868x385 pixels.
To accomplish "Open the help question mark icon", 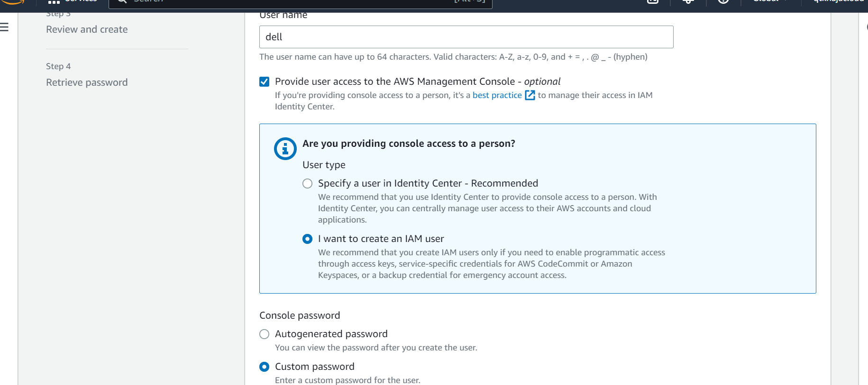I will [x=723, y=2].
